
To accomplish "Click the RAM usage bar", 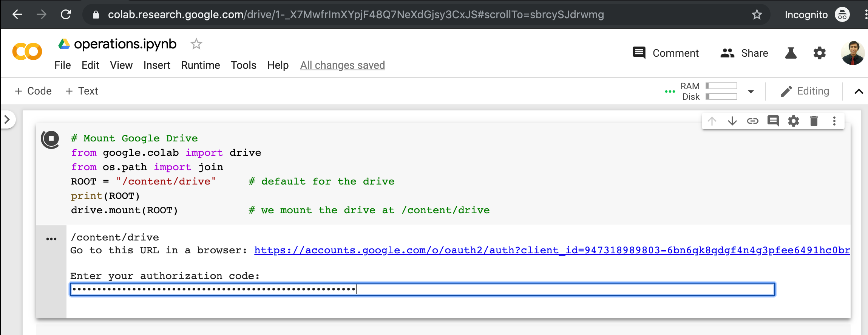I will point(721,86).
